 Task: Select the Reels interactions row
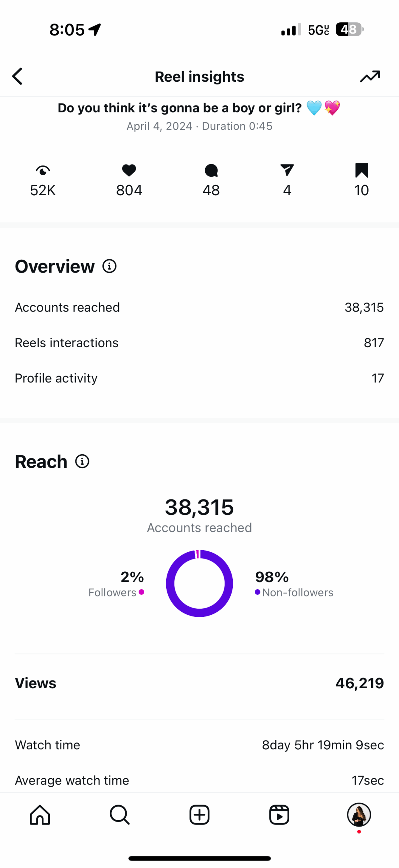(199, 343)
